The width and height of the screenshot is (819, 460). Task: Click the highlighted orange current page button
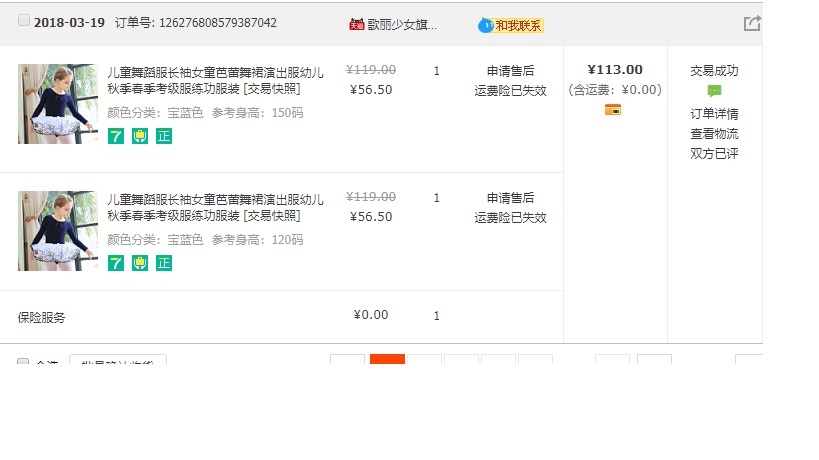(x=387, y=361)
